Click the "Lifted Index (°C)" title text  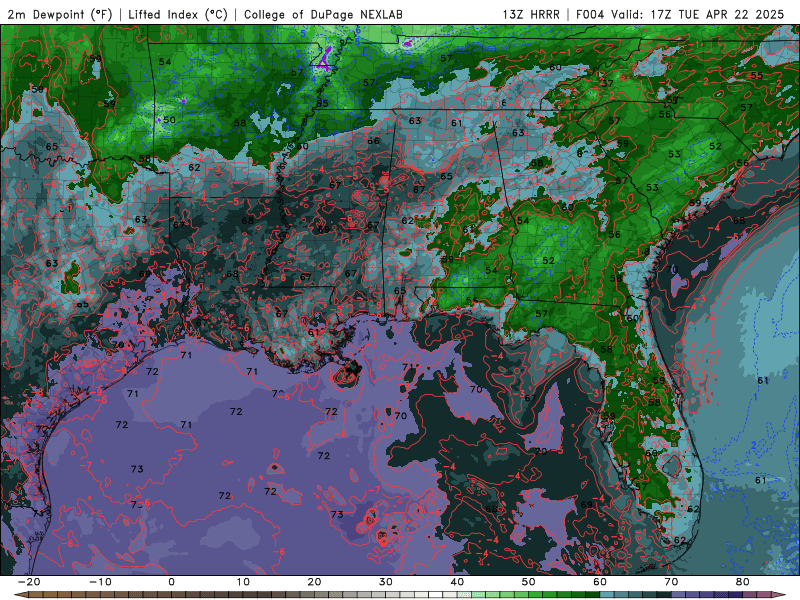(178, 14)
